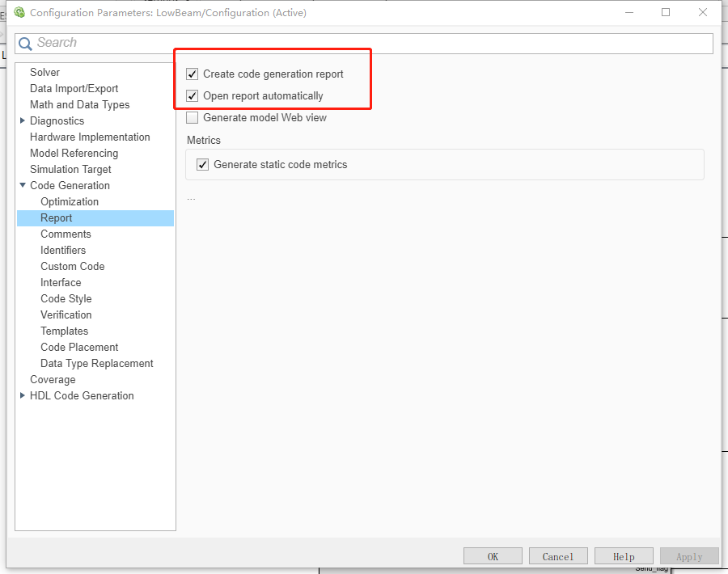
Task: Go to Math and Data Types
Action: tap(79, 105)
